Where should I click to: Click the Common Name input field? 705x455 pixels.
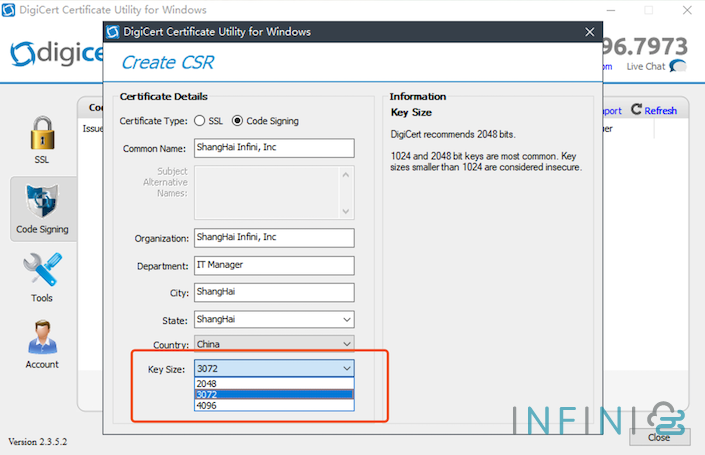click(x=274, y=148)
